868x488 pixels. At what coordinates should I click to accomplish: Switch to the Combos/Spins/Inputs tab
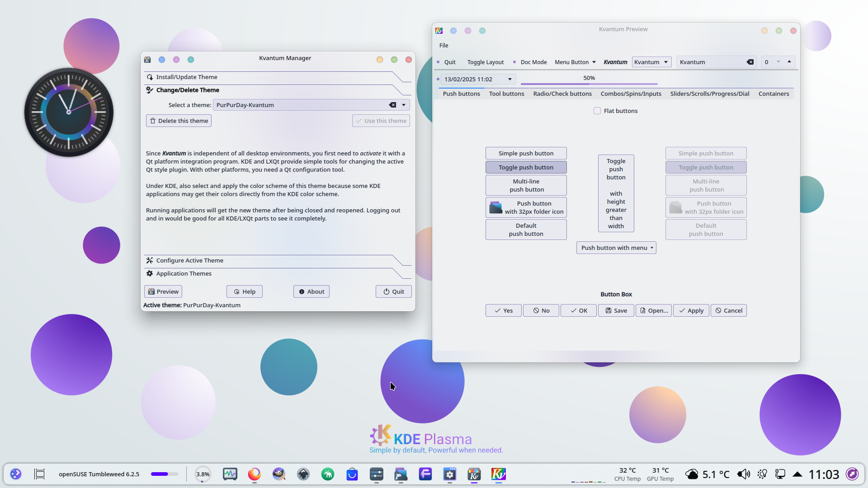631,94
